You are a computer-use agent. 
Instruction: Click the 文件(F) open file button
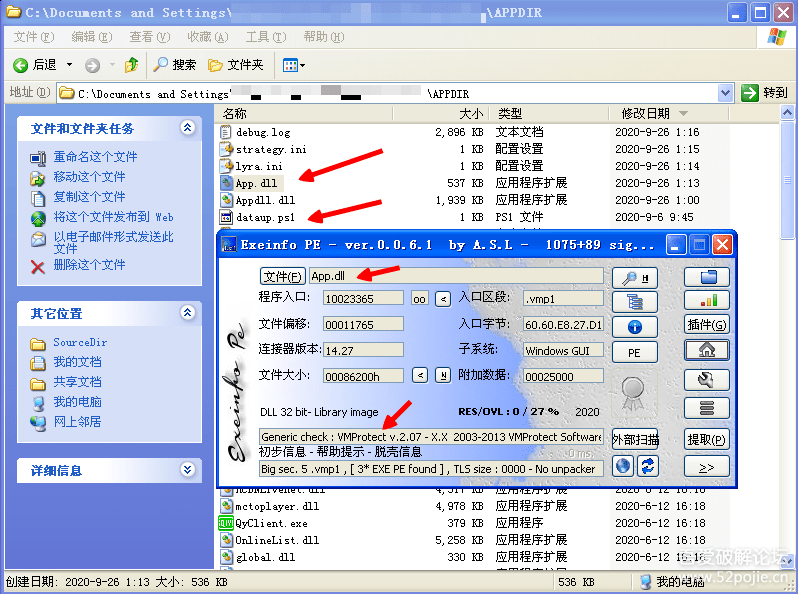tap(283, 276)
